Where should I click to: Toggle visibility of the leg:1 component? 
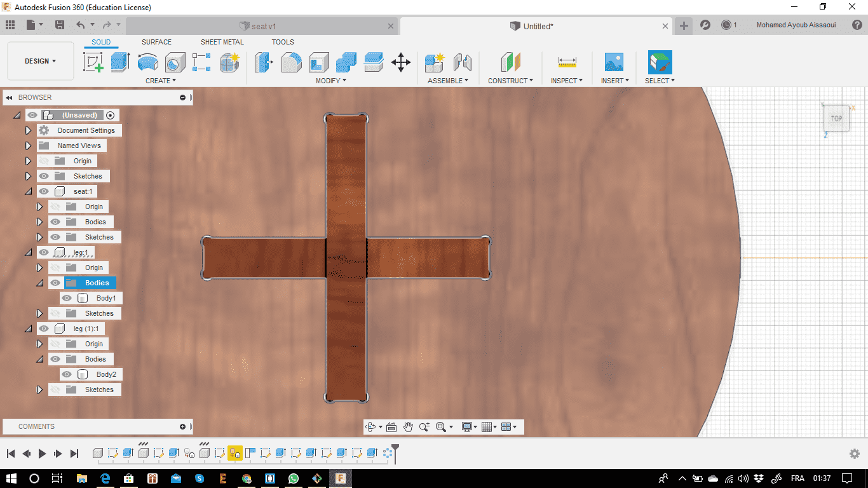[x=44, y=252]
